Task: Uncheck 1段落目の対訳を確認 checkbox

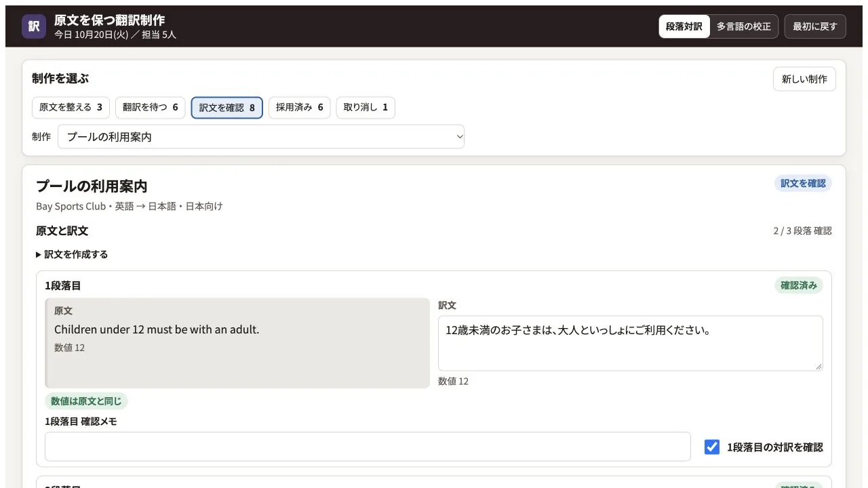Action: point(711,447)
